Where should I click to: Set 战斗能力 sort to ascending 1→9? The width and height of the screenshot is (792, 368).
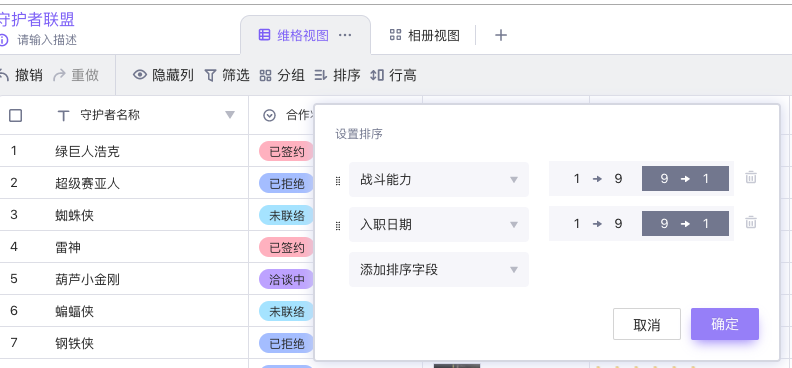click(597, 178)
